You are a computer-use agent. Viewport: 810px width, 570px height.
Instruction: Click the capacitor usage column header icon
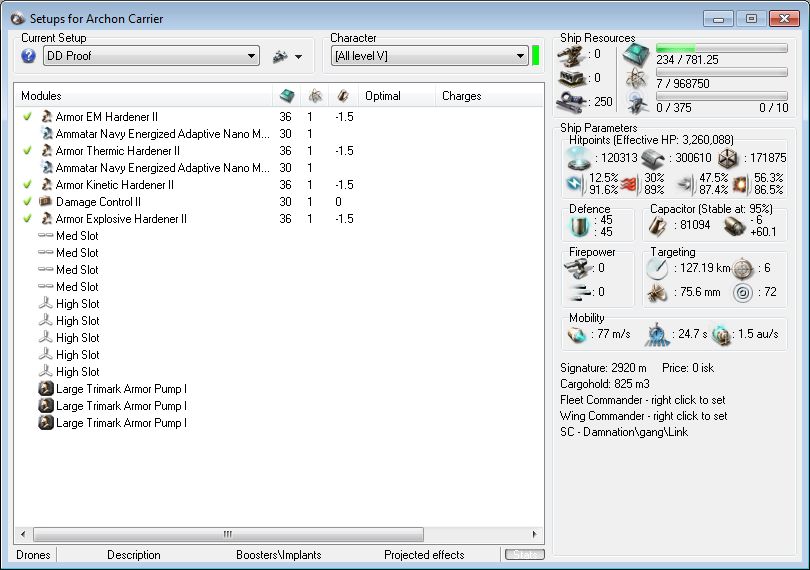coord(343,96)
